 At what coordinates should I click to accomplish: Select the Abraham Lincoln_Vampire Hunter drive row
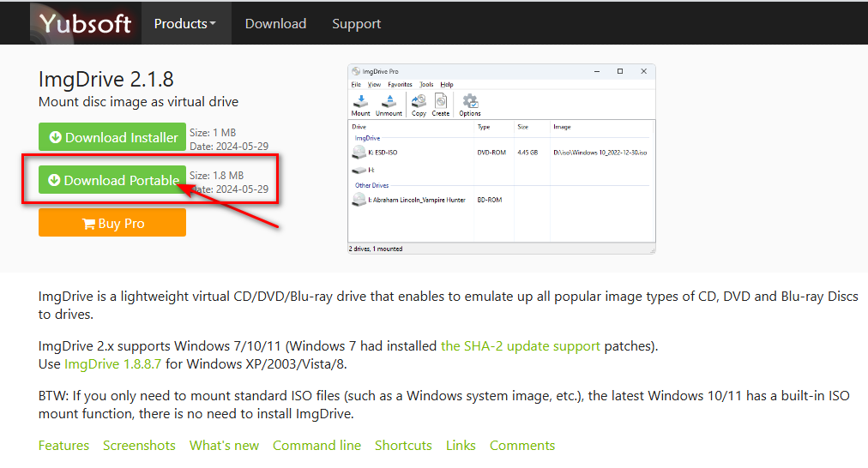click(500, 200)
